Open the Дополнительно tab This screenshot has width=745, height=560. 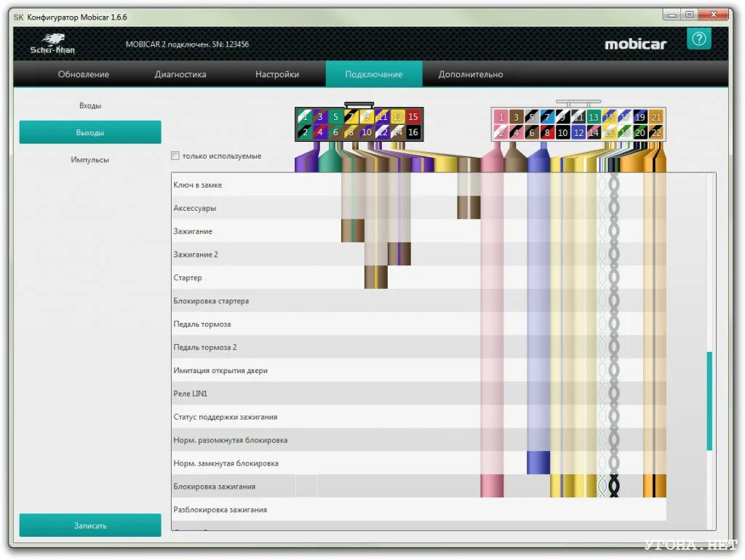pos(471,74)
